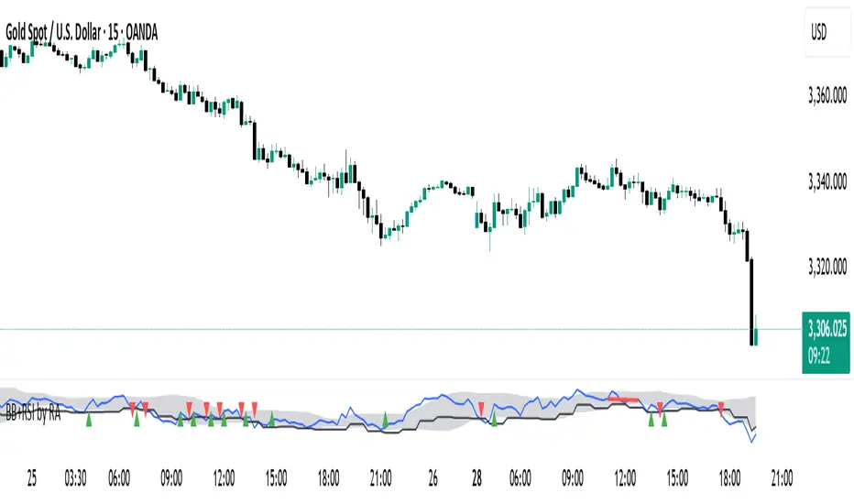This screenshot has width=854, height=504.
Task: Select the red horizontal segment in the indicator pane
Action: [x=622, y=400]
